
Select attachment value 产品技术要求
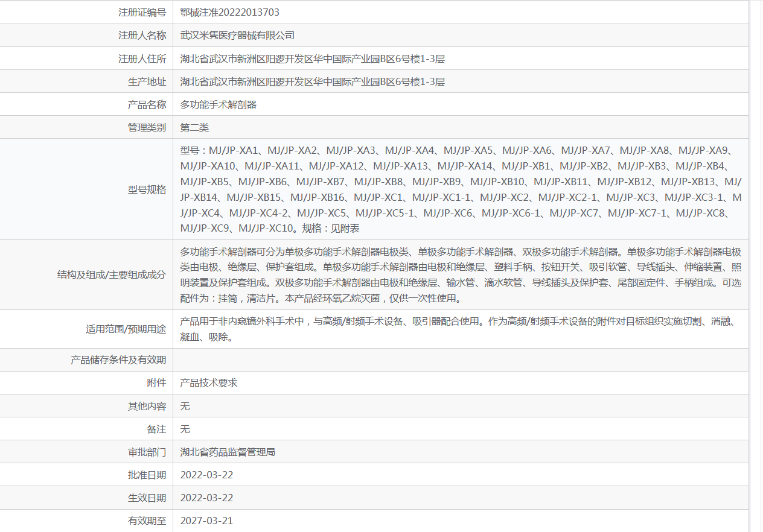coord(209,383)
